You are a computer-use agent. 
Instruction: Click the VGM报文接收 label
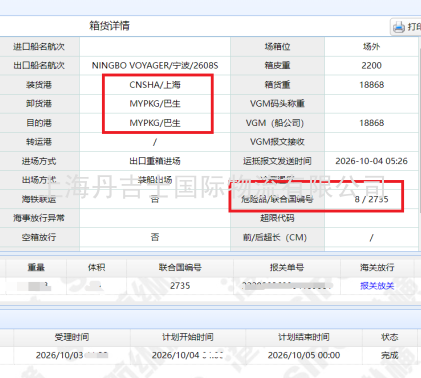click(x=277, y=142)
